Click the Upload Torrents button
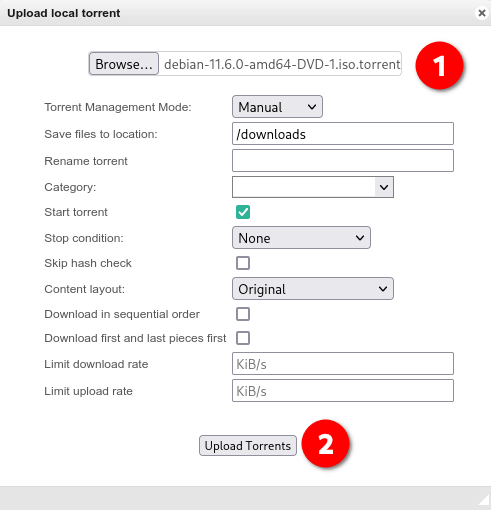 pos(248,445)
